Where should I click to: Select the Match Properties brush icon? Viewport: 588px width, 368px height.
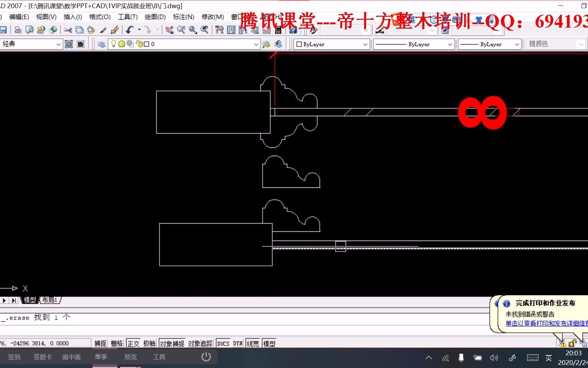[103, 30]
